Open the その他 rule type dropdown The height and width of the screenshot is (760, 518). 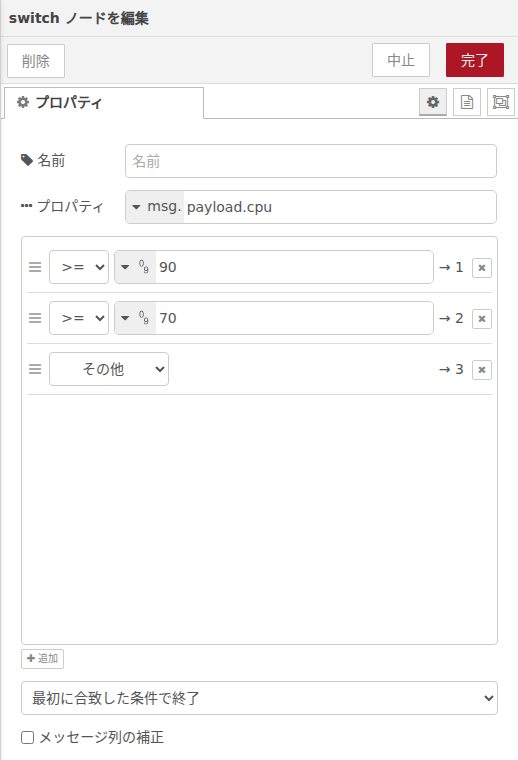click(109, 369)
